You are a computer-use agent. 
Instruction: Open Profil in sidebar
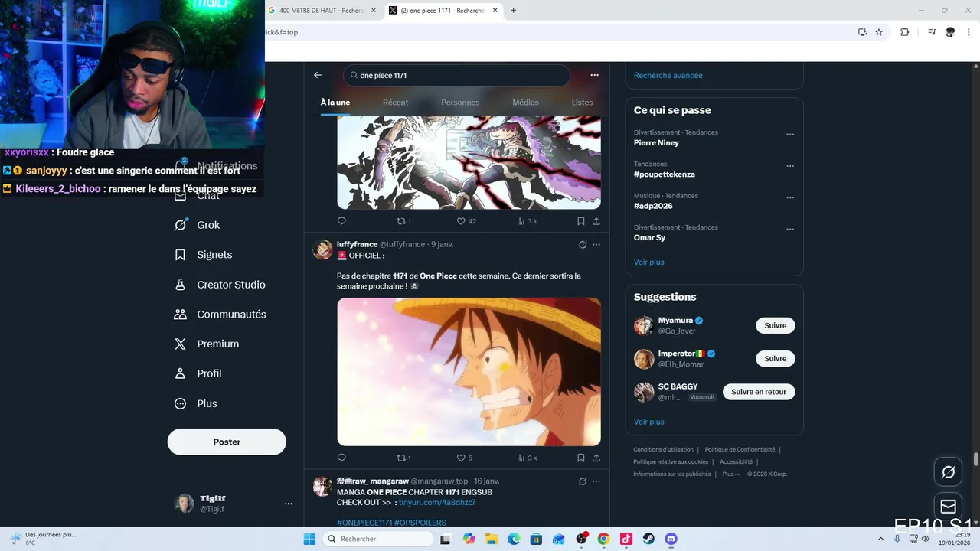198,373
